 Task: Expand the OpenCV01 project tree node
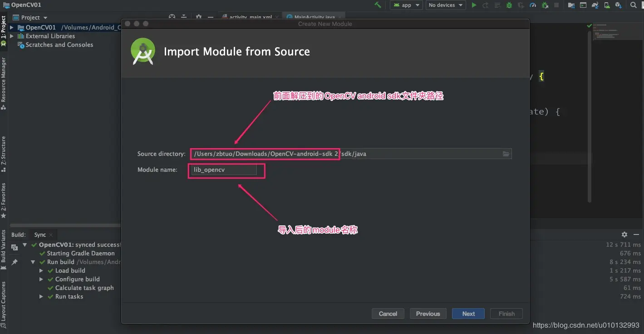tap(12, 27)
